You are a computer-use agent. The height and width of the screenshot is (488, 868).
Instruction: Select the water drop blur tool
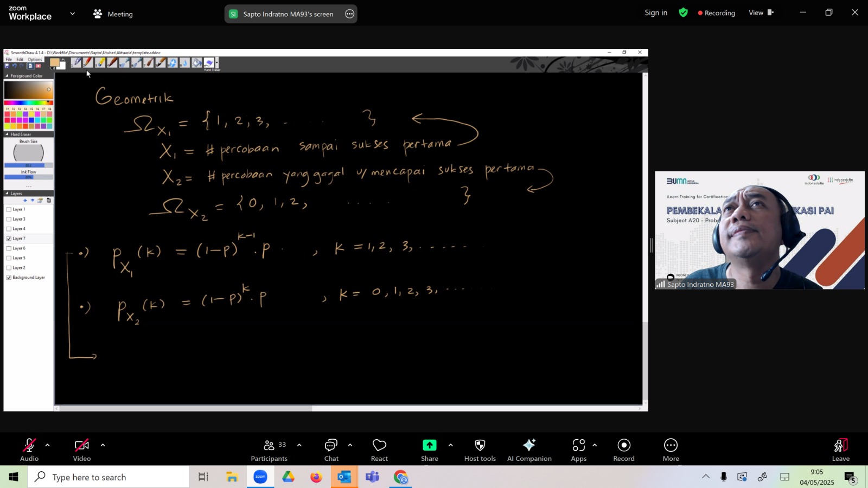[x=184, y=63]
